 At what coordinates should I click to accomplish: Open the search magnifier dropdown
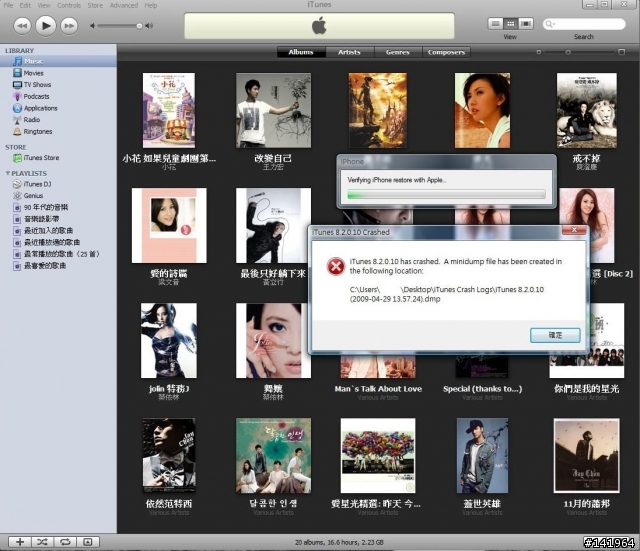tap(550, 24)
